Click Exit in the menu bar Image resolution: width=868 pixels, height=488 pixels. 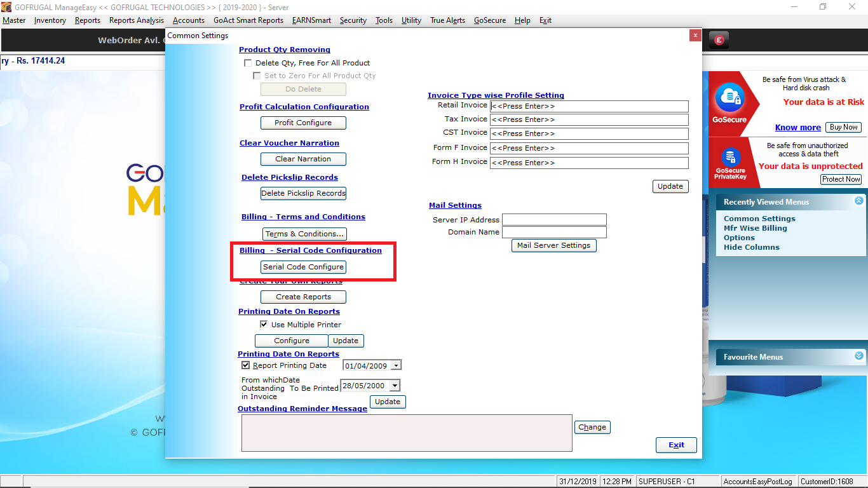(x=545, y=20)
